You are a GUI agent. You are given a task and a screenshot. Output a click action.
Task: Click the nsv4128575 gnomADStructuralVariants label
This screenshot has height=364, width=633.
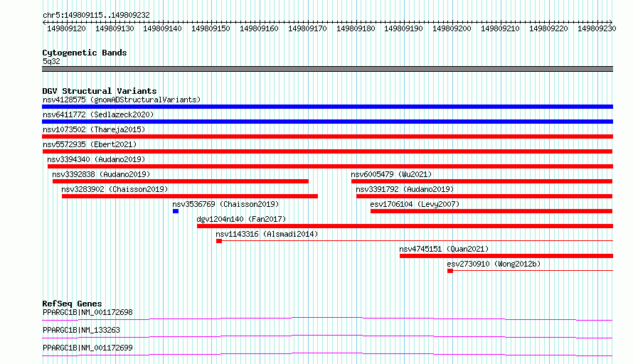click(x=122, y=100)
